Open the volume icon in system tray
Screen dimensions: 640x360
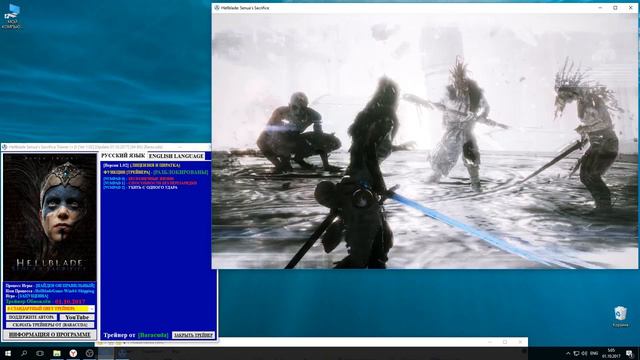click(584, 353)
